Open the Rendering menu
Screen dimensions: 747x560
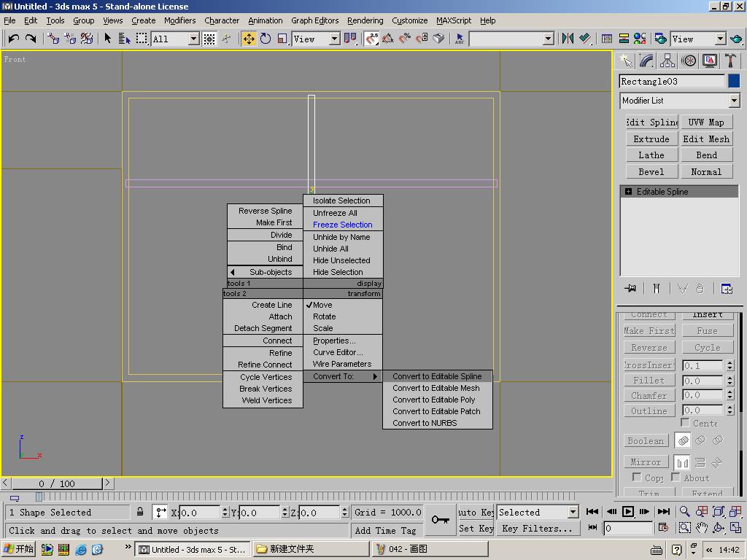365,20
